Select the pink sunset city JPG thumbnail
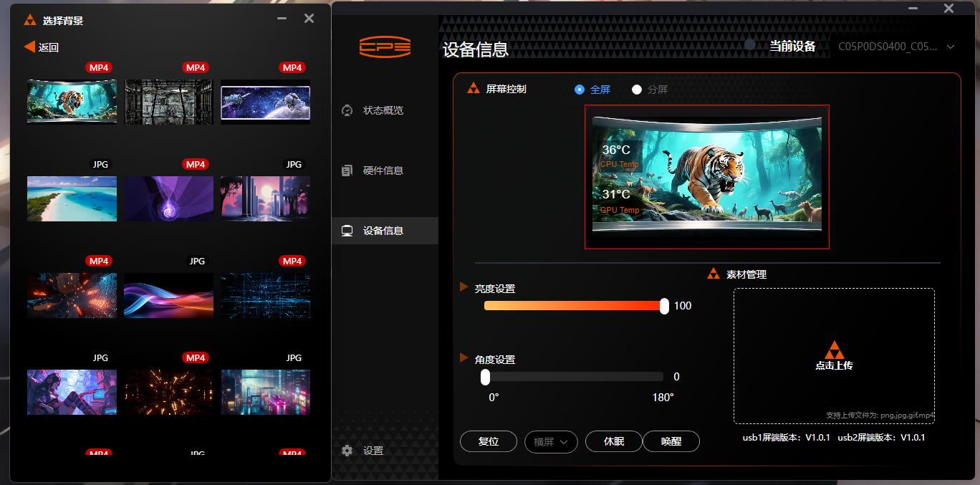 (266, 198)
